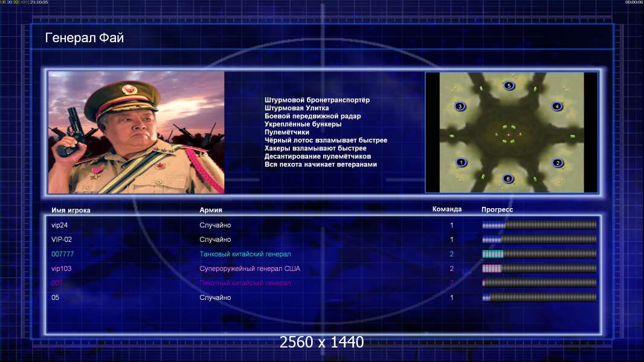Click start position marker 3 on the map
The image size is (644, 362).
tap(460, 106)
